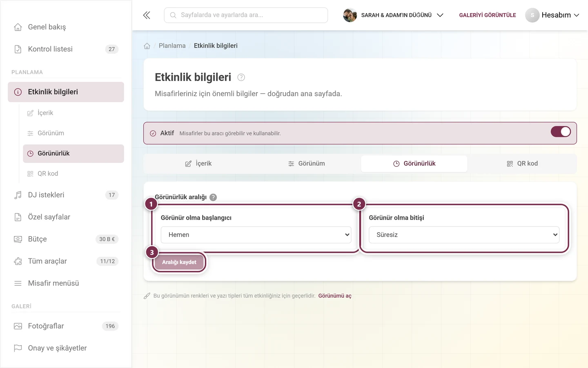Screen dimensions: 588x368
Task: Open Görünür olma başlangıcı Hemen dropdown
Action: [256, 235]
